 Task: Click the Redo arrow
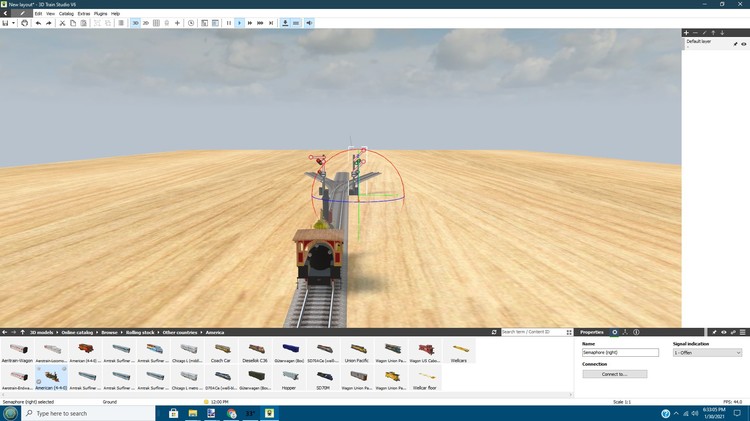pos(49,23)
